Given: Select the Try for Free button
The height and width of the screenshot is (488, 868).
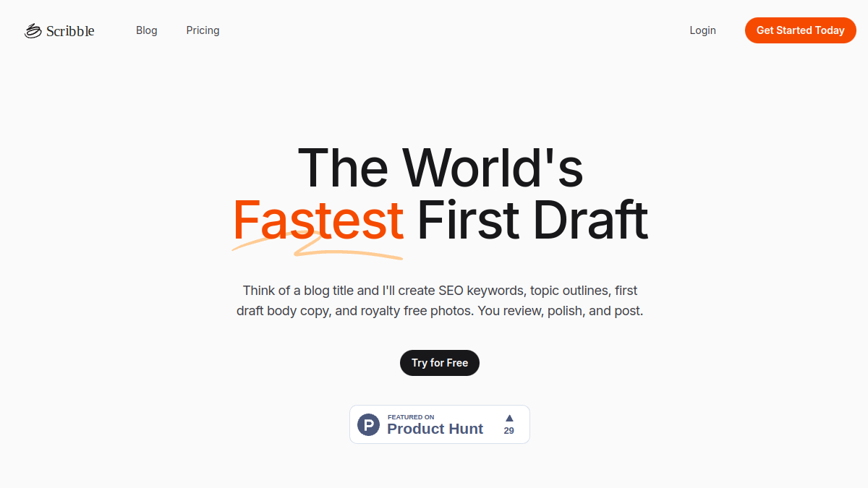Looking at the screenshot, I should click(x=440, y=363).
